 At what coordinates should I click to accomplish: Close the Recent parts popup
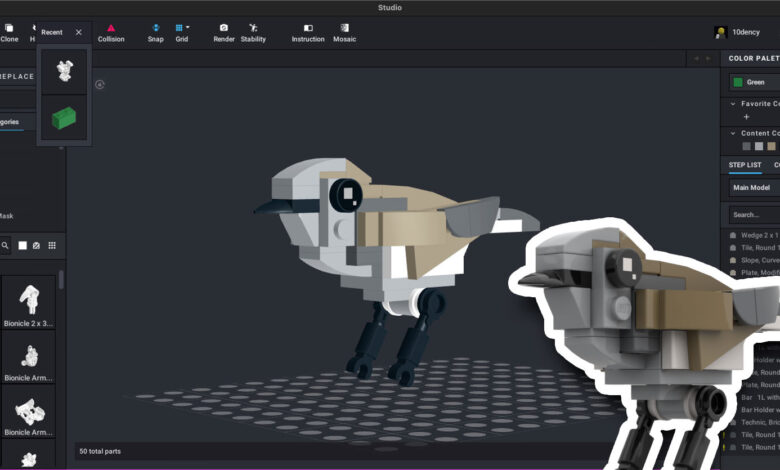(x=79, y=32)
